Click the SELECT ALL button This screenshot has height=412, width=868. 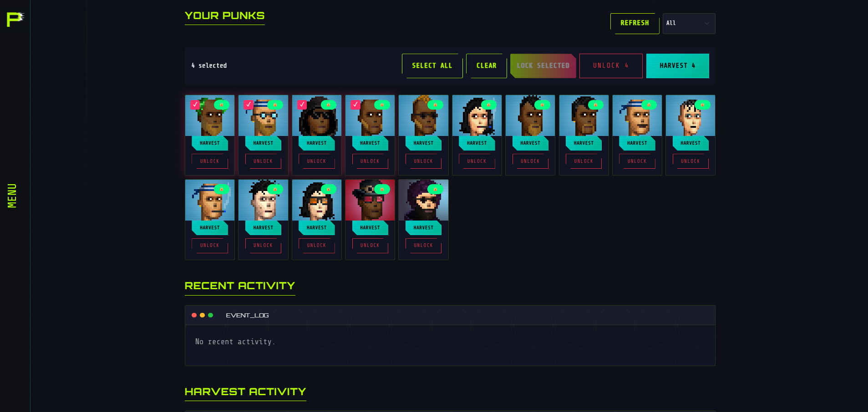432,66
